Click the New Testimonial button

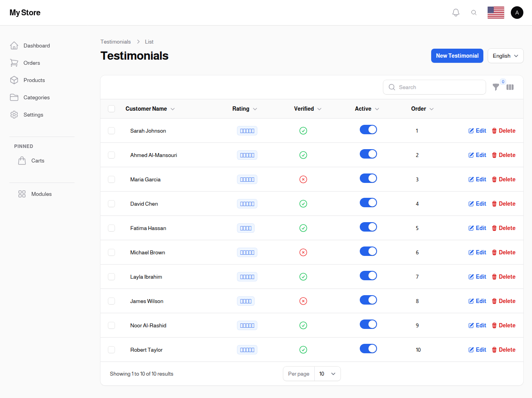(457, 56)
